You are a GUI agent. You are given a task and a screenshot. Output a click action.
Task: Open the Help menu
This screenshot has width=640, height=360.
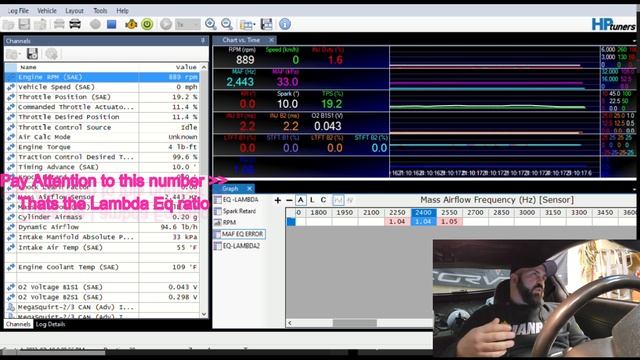pyautogui.click(x=122, y=11)
